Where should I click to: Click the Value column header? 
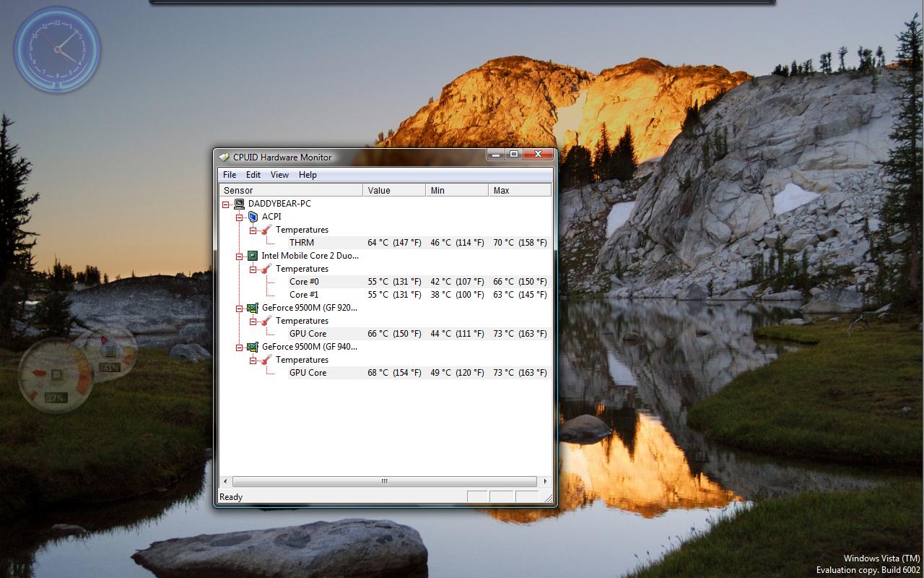coord(394,190)
